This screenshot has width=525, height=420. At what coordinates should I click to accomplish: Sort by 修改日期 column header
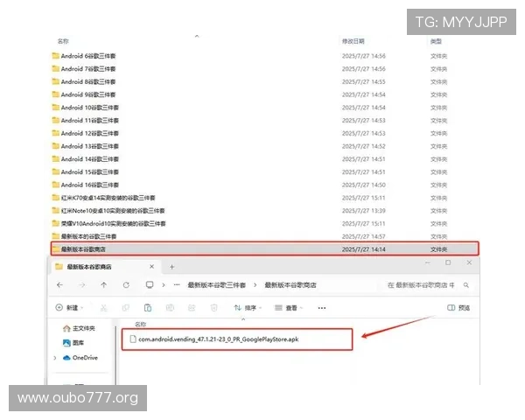(353, 41)
